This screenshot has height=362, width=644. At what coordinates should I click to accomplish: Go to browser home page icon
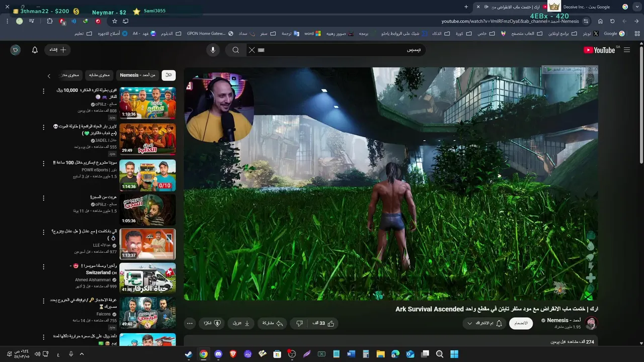tap(600, 21)
